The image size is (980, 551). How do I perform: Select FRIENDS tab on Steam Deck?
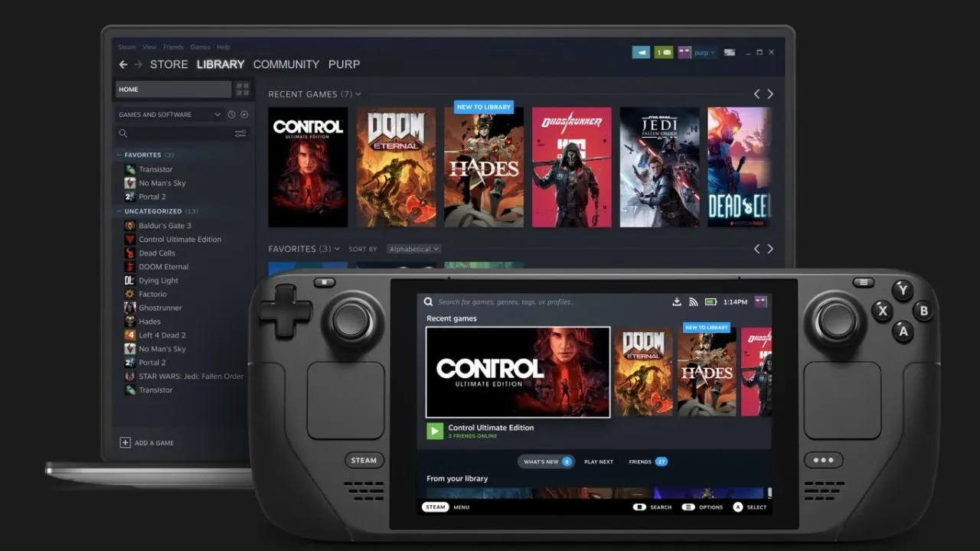click(648, 461)
